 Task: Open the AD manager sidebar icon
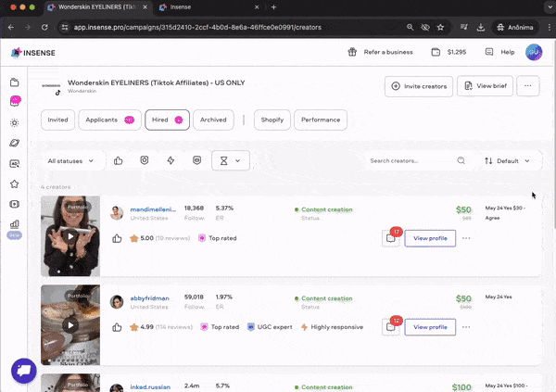click(15, 163)
